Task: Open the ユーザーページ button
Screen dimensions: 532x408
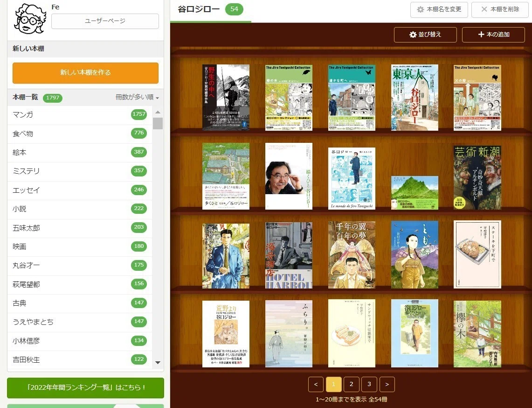Action: pyautogui.click(x=105, y=21)
